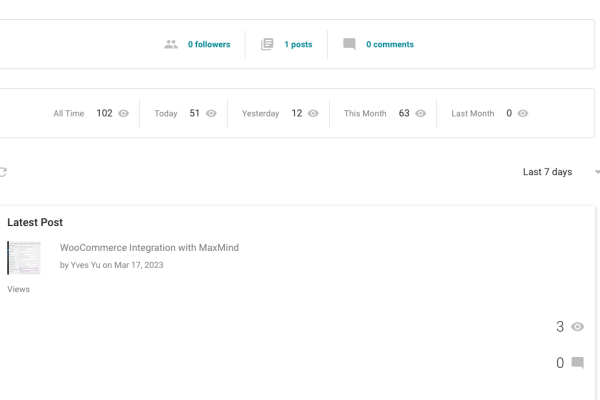
Task: Click the Latest Post heading
Action: (x=35, y=222)
